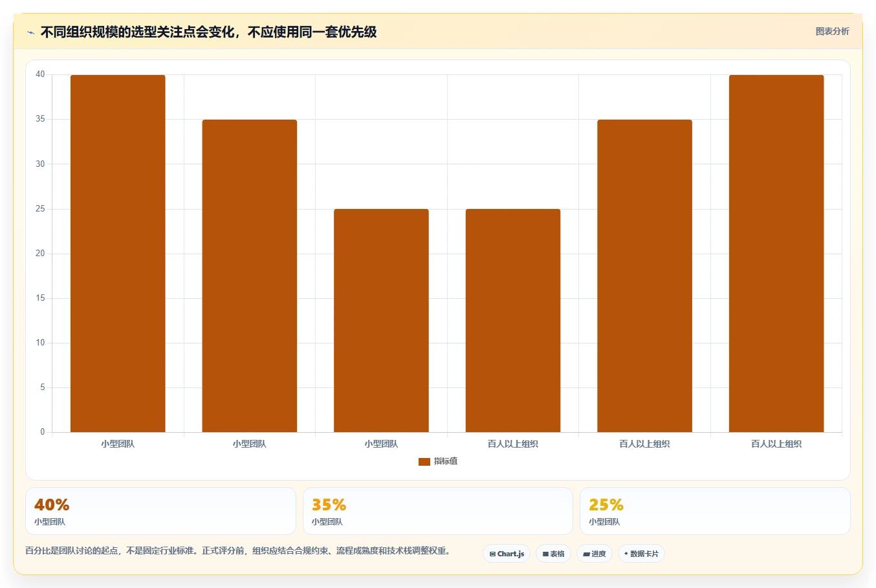The height and width of the screenshot is (588, 876).
Task: Open the 25% 小型团队 stat card
Action: (x=715, y=511)
